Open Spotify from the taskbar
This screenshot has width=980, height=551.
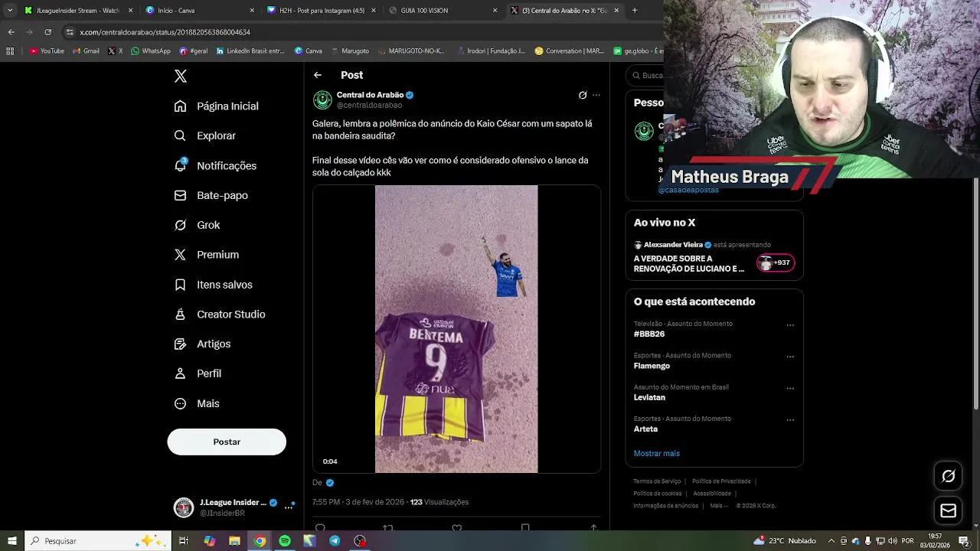(x=285, y=541)
